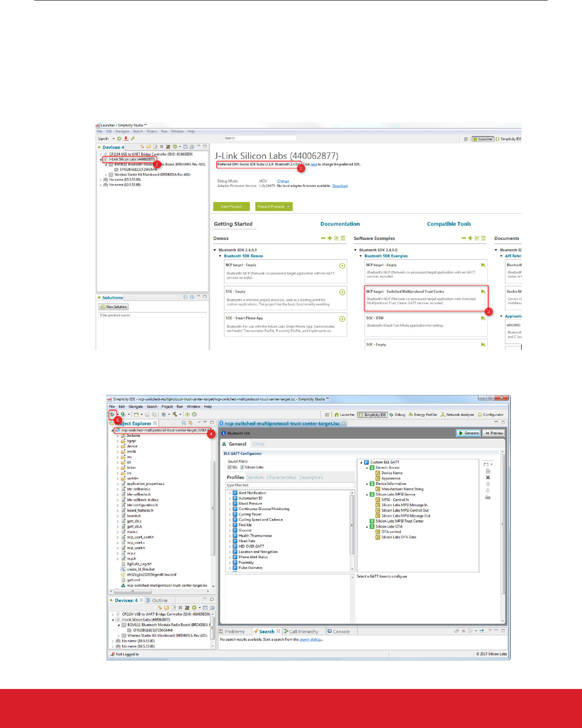582x728 pixels.
Task: Collapse all in Demos section (minus icon)
Action: pos(323,238)
